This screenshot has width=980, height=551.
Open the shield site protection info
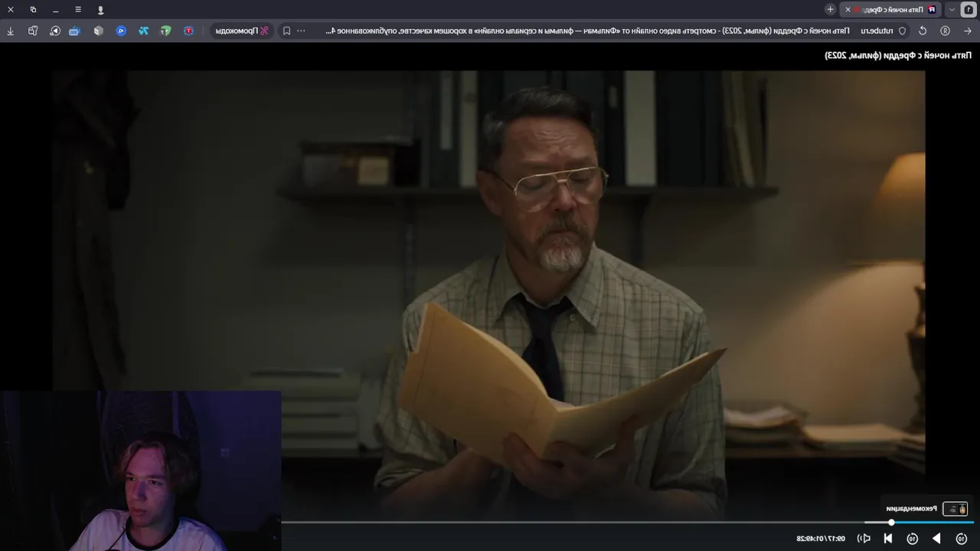(x=902, y=31)
